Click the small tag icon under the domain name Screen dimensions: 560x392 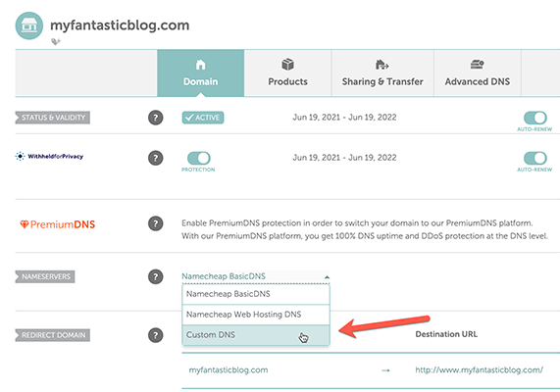(55, 42)
